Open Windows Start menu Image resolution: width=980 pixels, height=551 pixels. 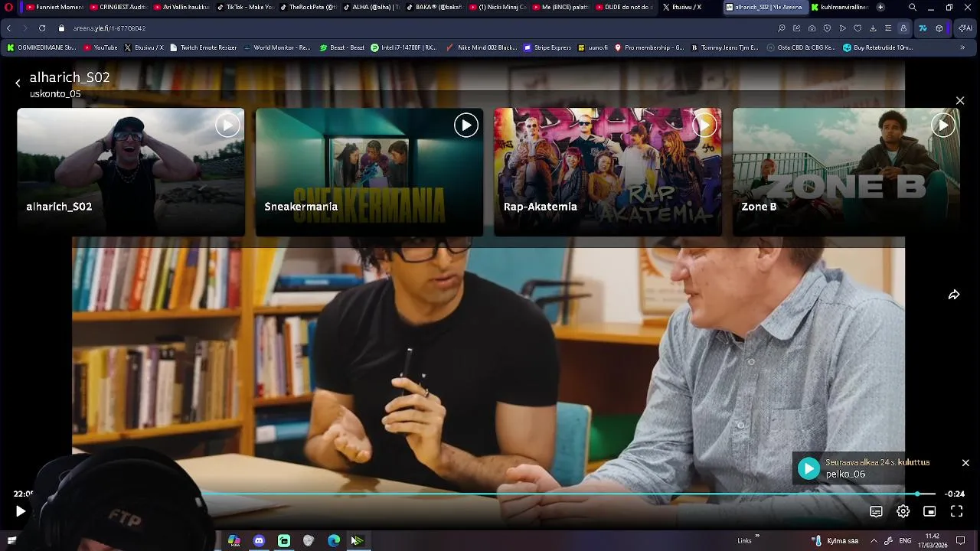pos(11,541)
